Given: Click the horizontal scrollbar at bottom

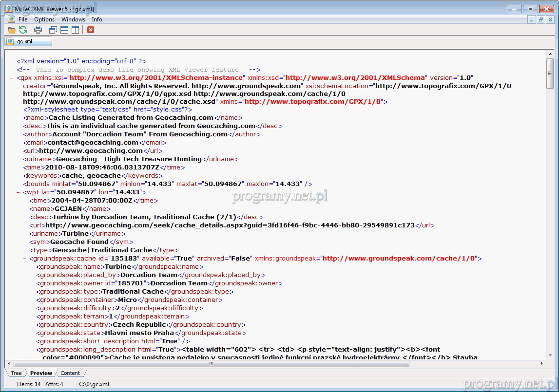Looking at the screenshot, I should click(244, 363).
